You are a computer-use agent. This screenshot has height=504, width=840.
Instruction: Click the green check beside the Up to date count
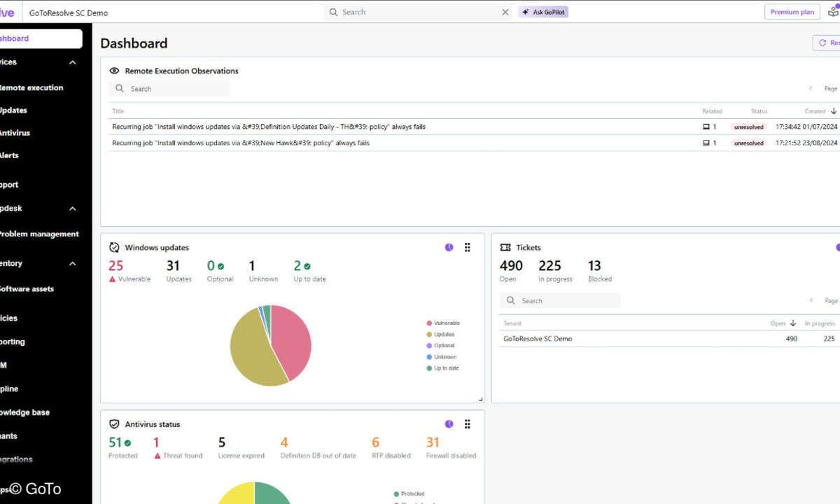click(x=307, y=266)
